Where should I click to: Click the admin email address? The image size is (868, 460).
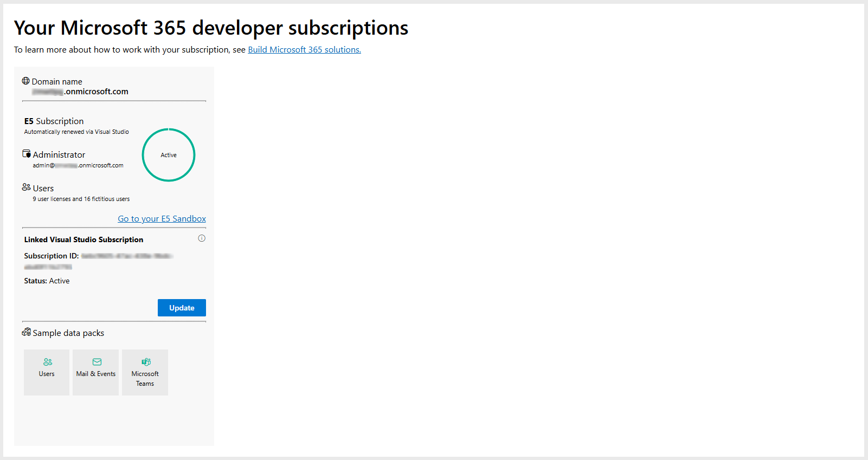pyautogui.click(x=78, y=166)
